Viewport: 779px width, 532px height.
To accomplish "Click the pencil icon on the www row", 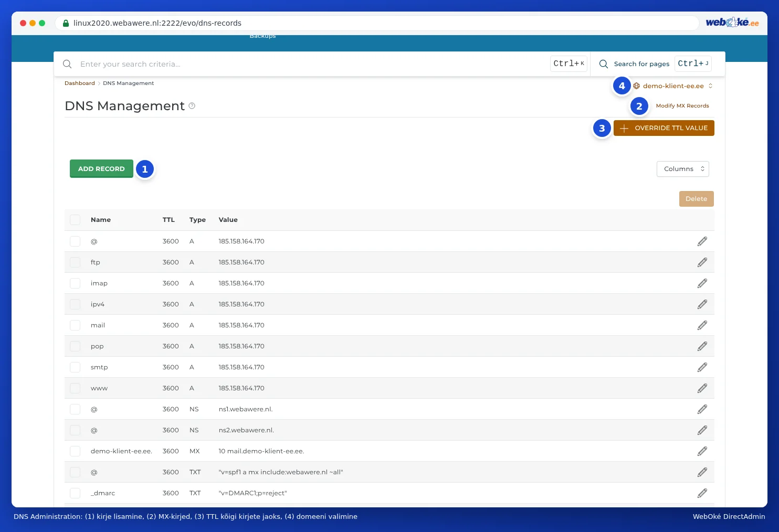I will click(702, 388).
